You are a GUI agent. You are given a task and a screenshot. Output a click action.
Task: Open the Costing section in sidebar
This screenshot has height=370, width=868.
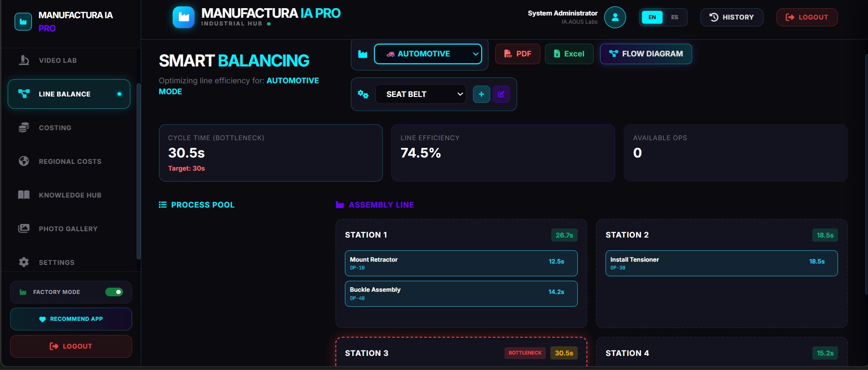[x=55, y=128]
